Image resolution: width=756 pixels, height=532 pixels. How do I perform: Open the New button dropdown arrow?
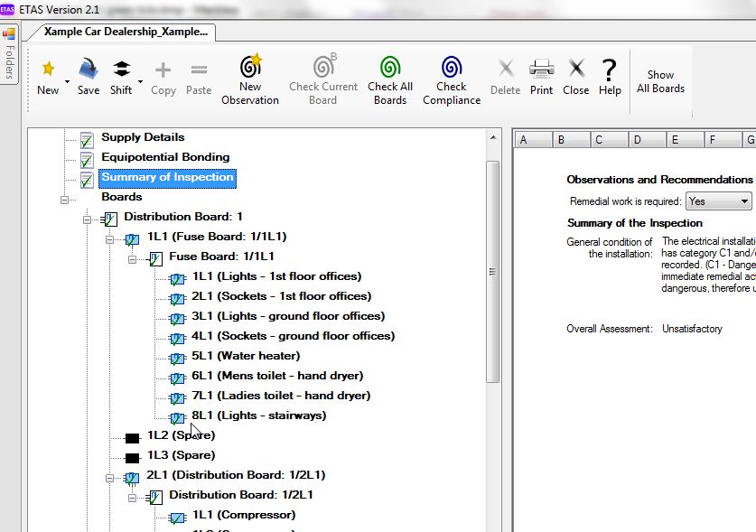click(67, 81)
